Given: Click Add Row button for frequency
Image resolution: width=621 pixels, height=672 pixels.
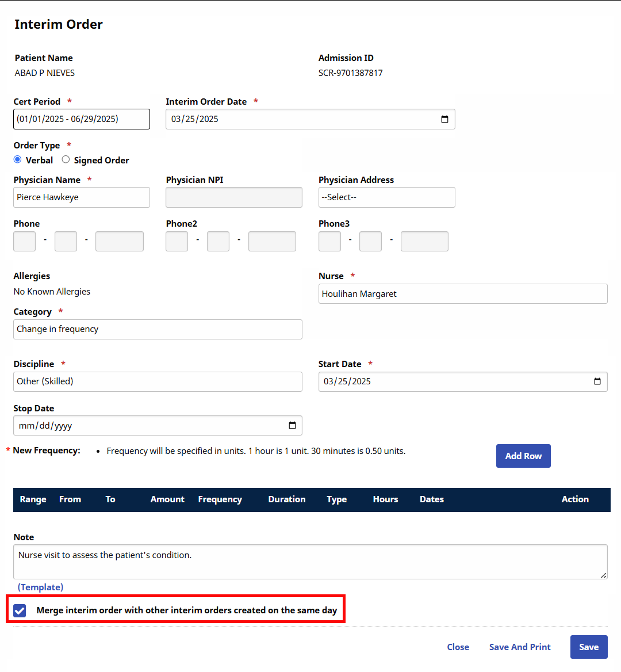Looking at the screenshot, I should coord(523,456).
